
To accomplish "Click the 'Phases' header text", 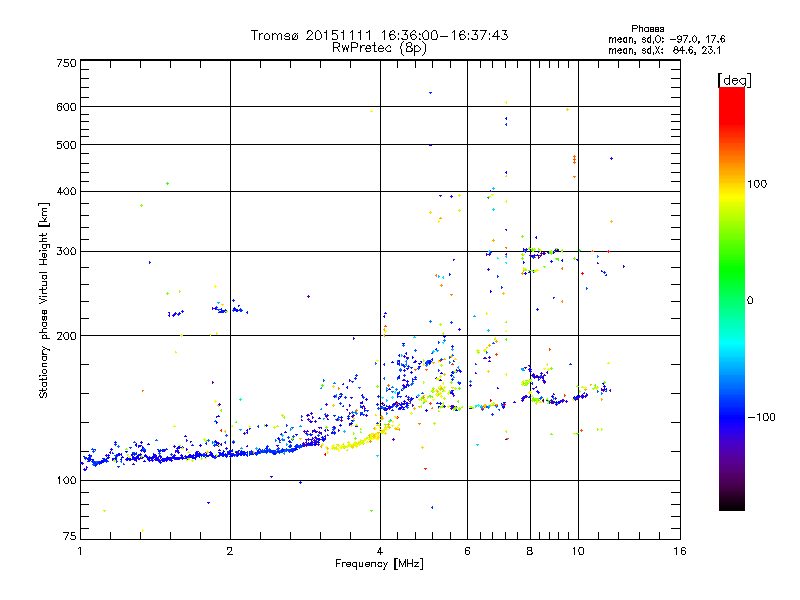I will (647, 29).
